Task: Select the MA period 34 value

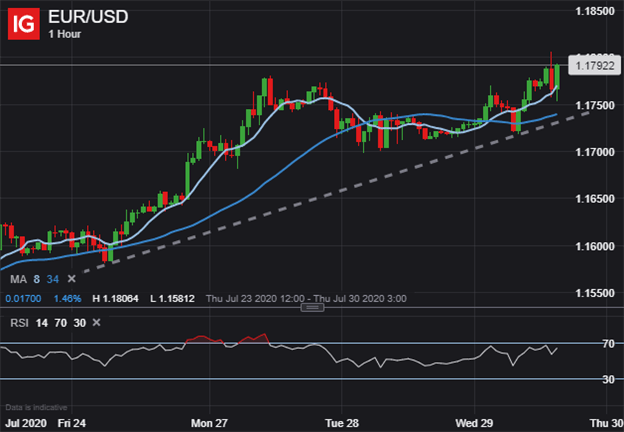Action: point(53,279)
